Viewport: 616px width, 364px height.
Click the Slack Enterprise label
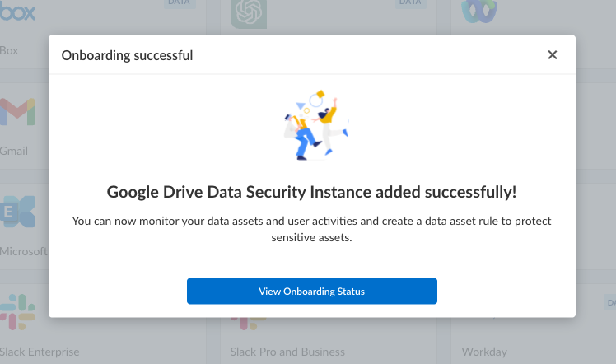point(40,352)
